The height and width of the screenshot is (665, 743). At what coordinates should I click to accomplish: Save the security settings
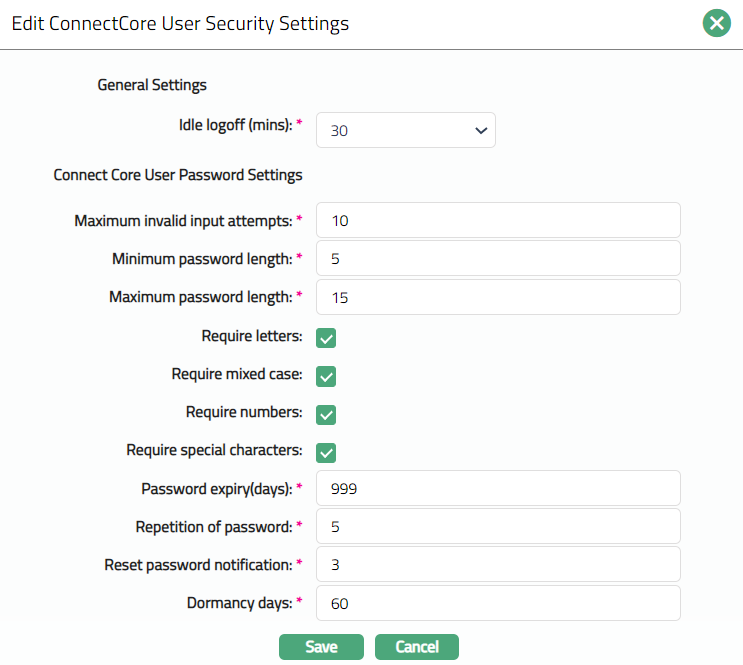[321, 647]
